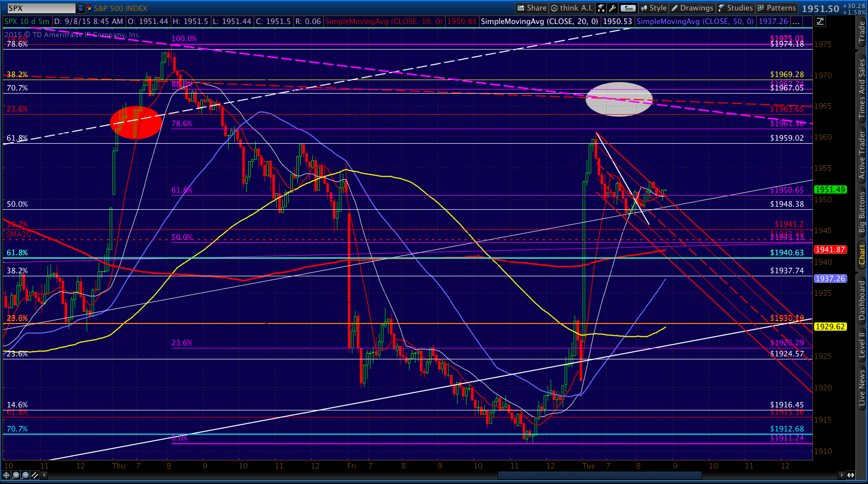
Task: Click the $1959.02 Fibonacci level label
Action: pos(787,138)
